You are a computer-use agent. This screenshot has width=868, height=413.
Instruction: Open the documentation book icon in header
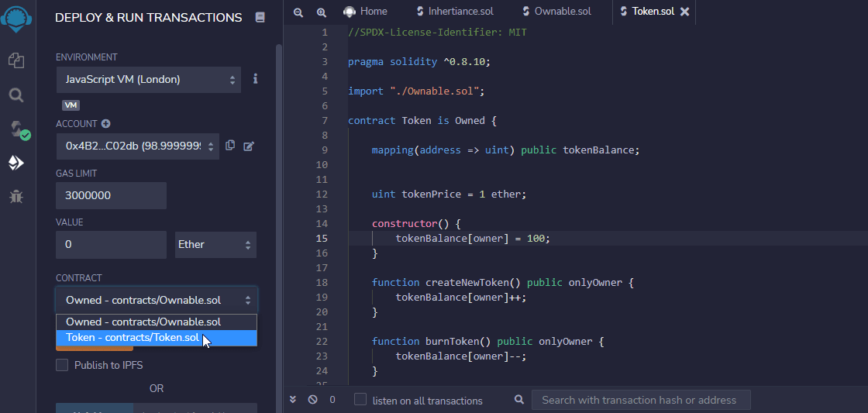coord(260,18)
